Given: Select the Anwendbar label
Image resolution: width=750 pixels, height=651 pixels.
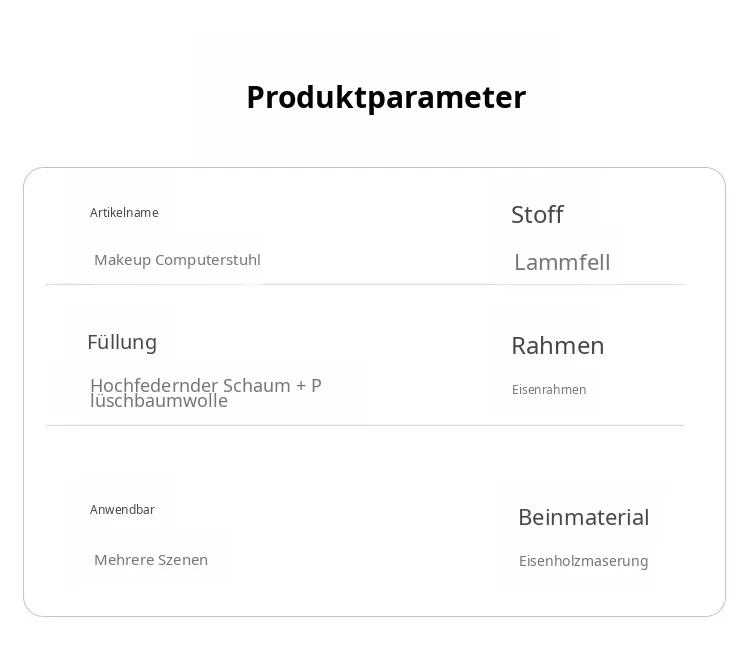Looking at the screenshot, I should 122,509.
